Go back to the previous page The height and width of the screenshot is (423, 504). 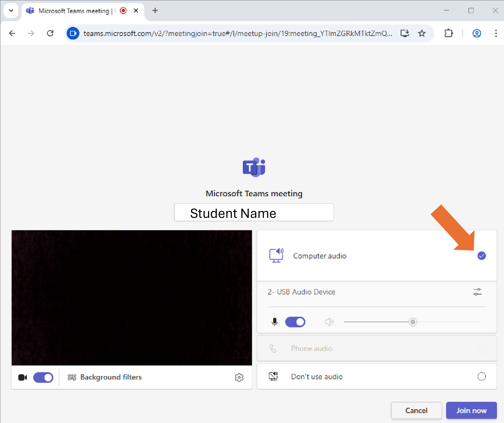[12, 33]
